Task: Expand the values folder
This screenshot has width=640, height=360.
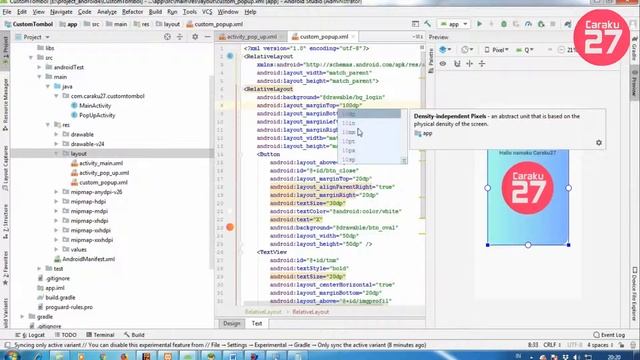Action: click(x=56, y=249)
